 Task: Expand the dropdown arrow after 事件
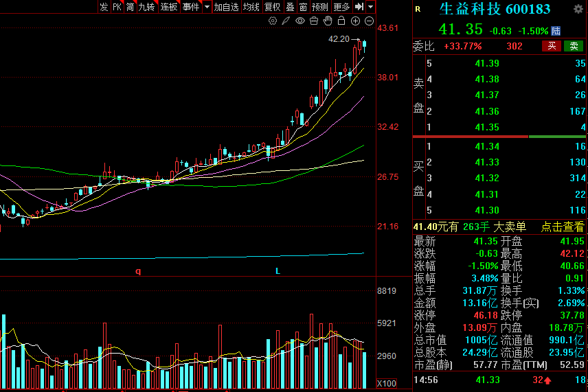(x=207, y=7)
